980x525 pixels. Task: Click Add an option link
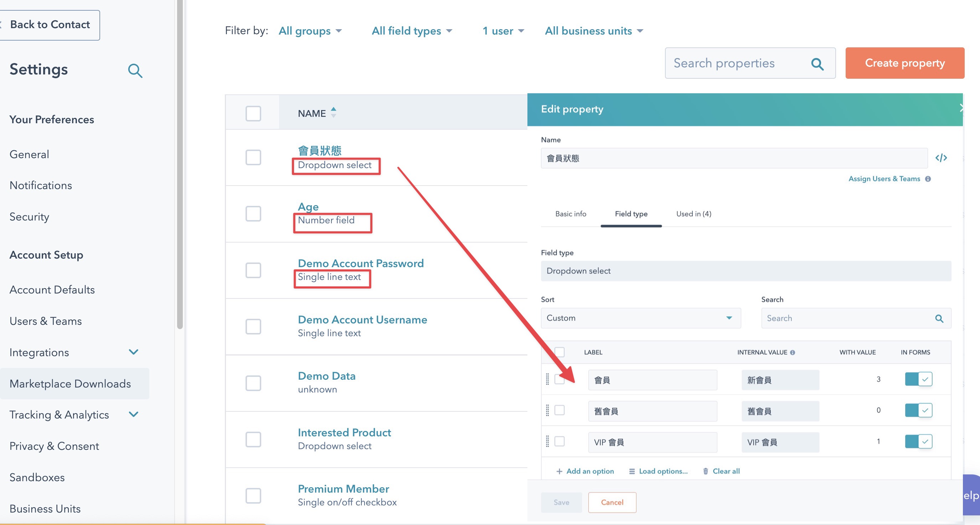[x=585, y=472]
